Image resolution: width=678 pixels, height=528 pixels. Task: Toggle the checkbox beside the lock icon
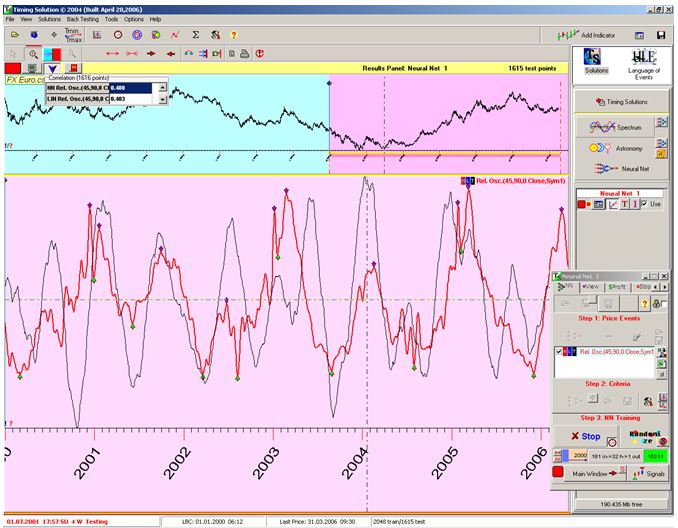[x=665, y=304]
